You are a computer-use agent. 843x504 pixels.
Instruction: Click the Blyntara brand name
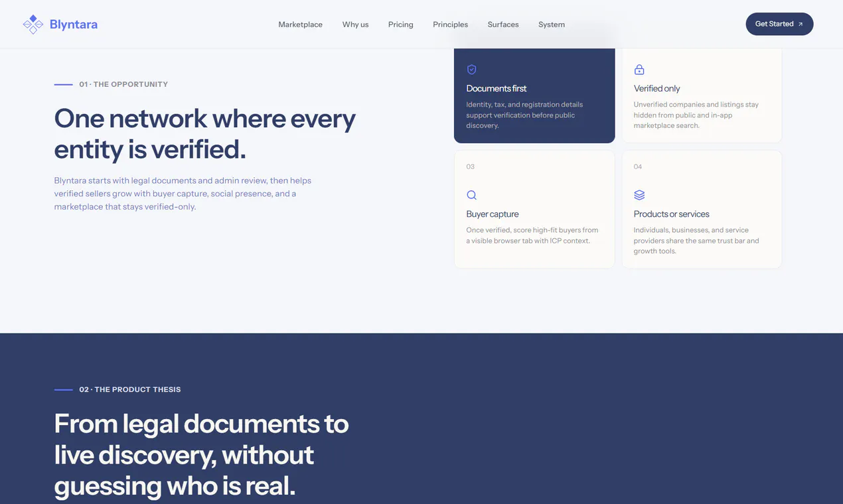(x=74, y=25)
